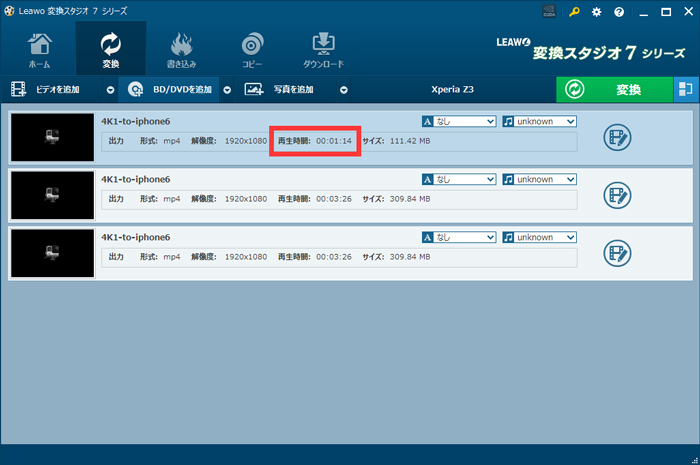
Task: Open settings with the gear icon
Action: 597,12
